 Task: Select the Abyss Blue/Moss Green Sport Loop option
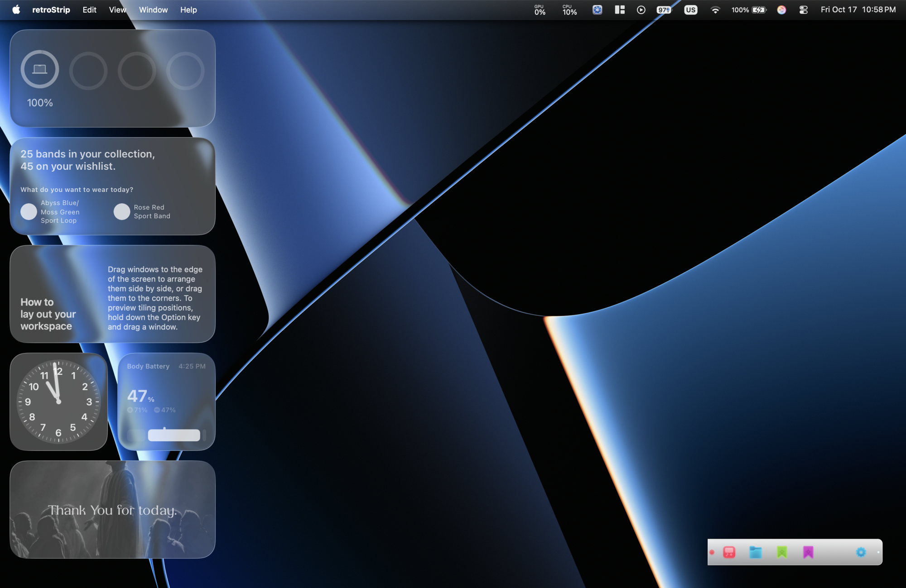coord(29,212)
